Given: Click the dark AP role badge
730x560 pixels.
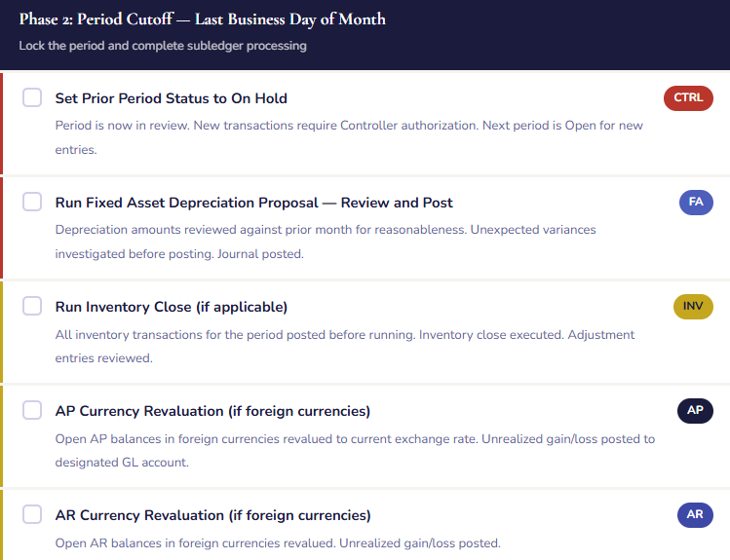Looking at the screenshot, I should 695,410.
